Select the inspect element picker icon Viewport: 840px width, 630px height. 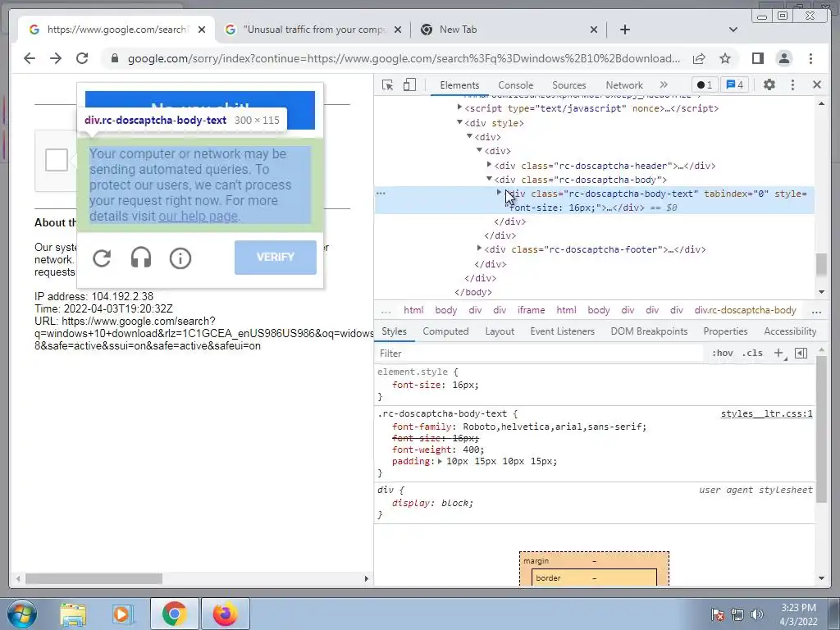coord(388,84)
